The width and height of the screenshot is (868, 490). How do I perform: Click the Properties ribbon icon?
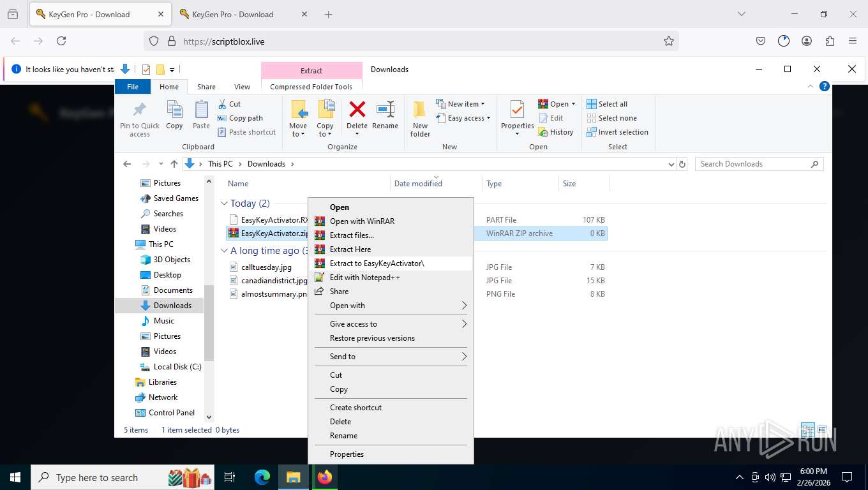(x=518, y=110)
